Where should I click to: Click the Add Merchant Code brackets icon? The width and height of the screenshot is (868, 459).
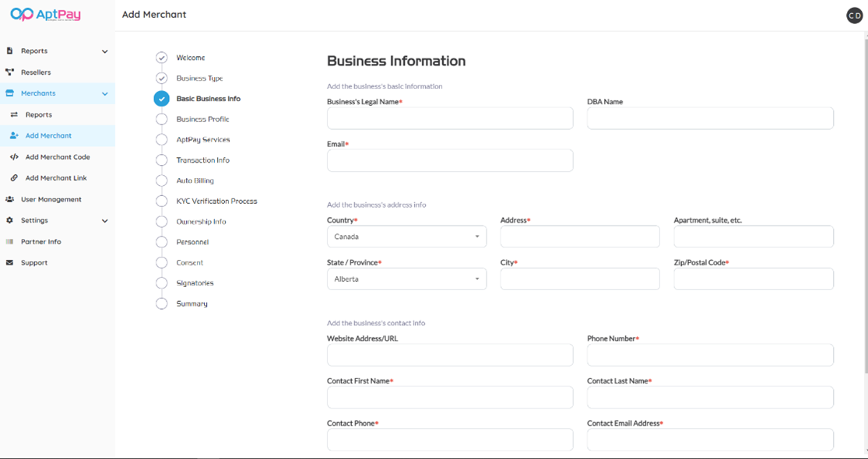coord(14,157)
